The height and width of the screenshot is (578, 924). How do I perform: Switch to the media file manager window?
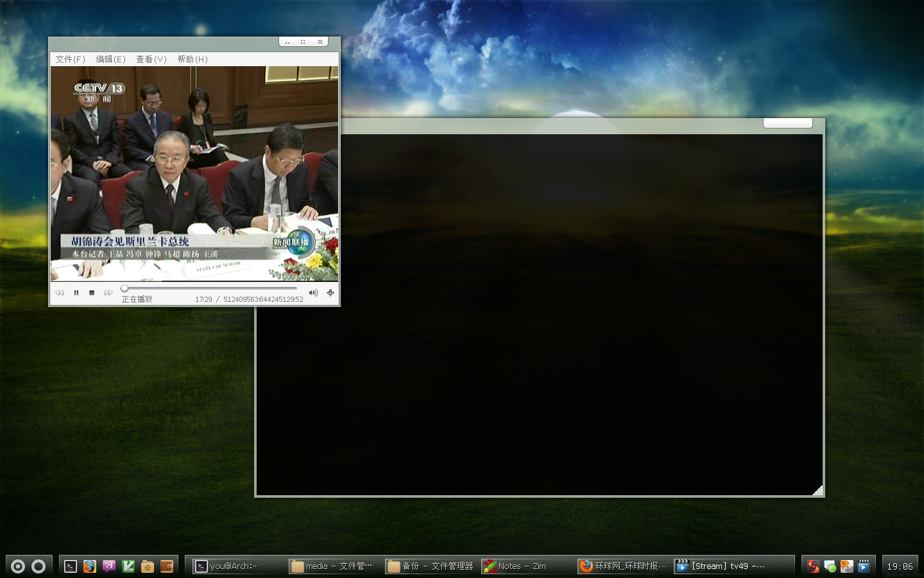[335, 566]
